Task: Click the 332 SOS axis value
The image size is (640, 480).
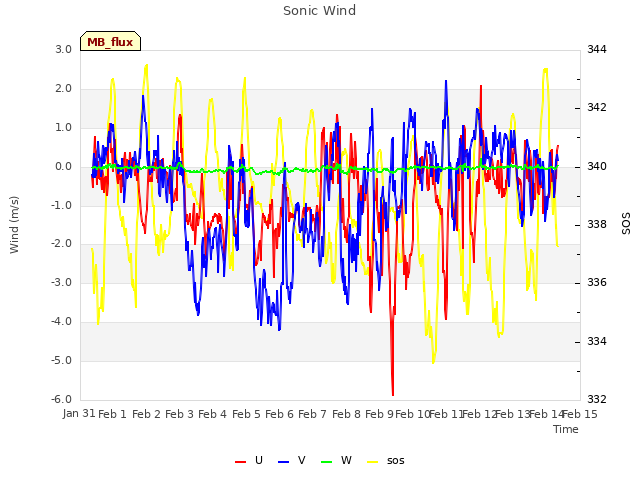Action: (x=597, y=400)
